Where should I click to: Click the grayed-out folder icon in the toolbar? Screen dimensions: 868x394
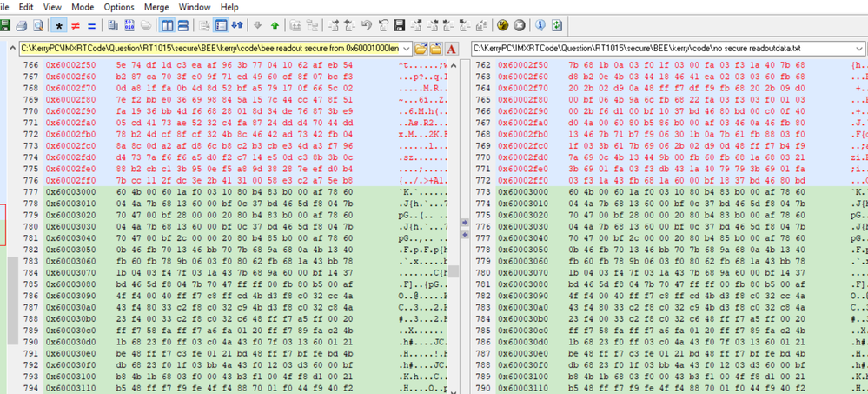point(295,25)
